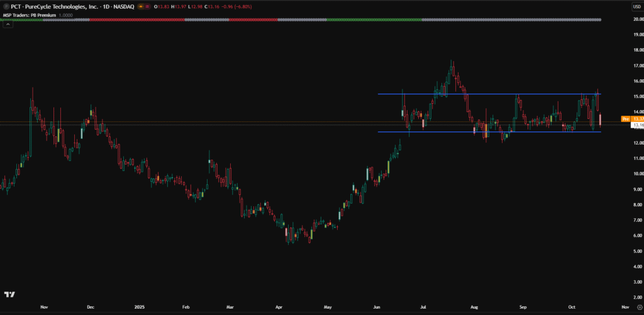Click the TradingView logo in the bottom-left

click(9, 294)
